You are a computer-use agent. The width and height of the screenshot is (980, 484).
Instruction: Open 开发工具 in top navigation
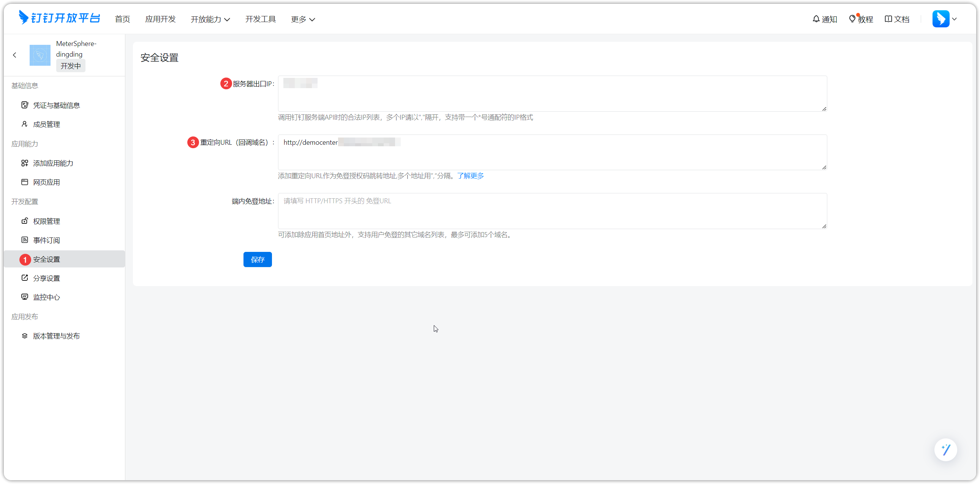261,19
